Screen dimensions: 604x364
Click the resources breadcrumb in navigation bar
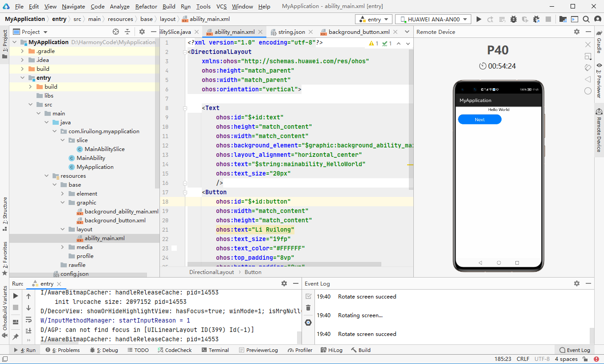pos(120,19)
